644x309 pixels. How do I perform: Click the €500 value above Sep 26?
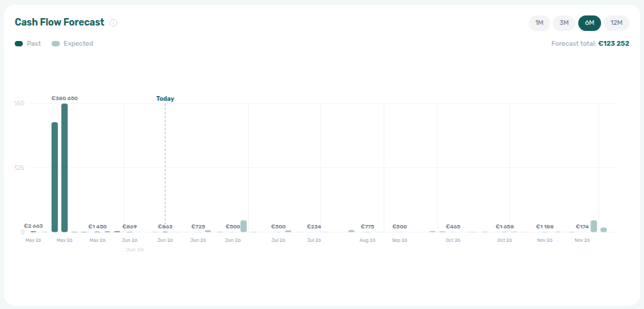(400, 226)
